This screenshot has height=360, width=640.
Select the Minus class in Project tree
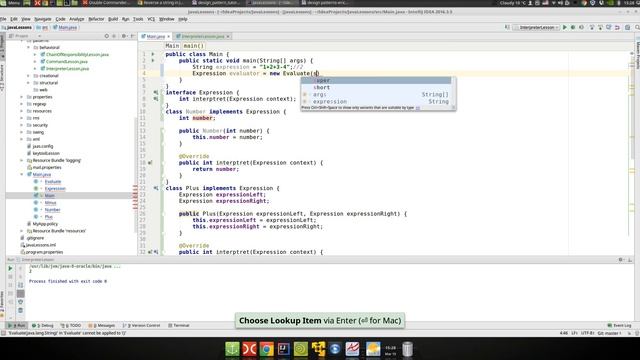point(50,202)
